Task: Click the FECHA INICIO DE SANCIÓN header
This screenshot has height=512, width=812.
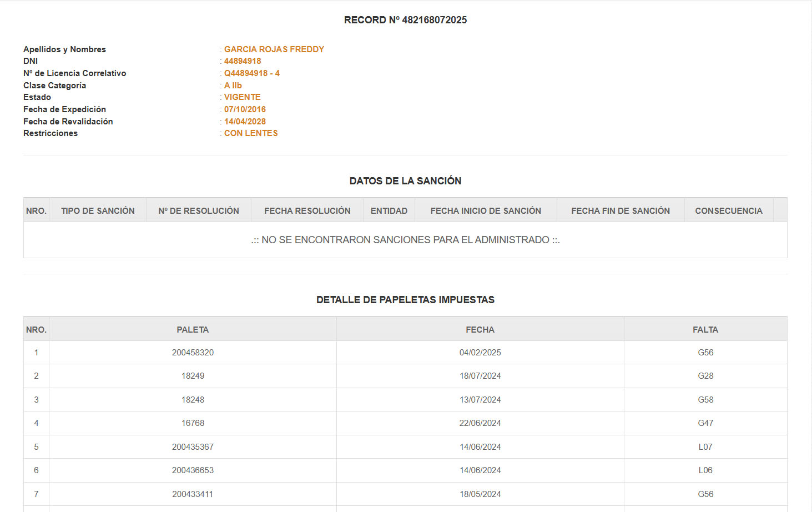Action: [486, 211]
